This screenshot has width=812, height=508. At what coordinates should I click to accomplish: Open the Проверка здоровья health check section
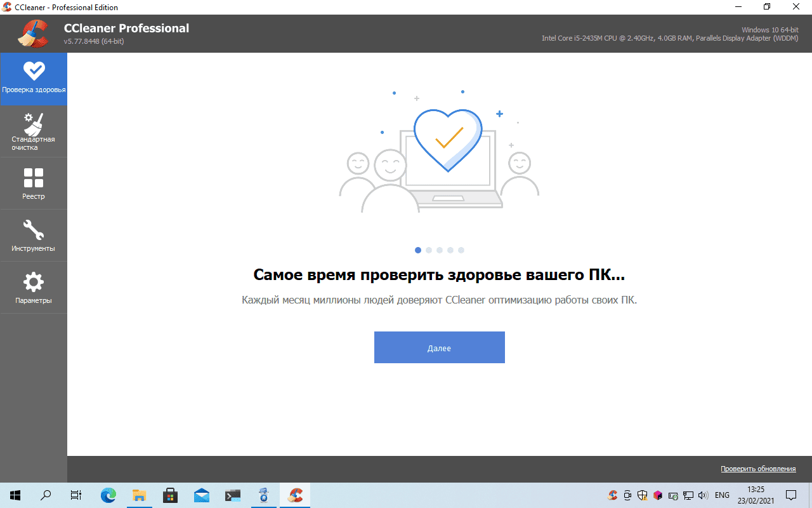tap(34, 79)
